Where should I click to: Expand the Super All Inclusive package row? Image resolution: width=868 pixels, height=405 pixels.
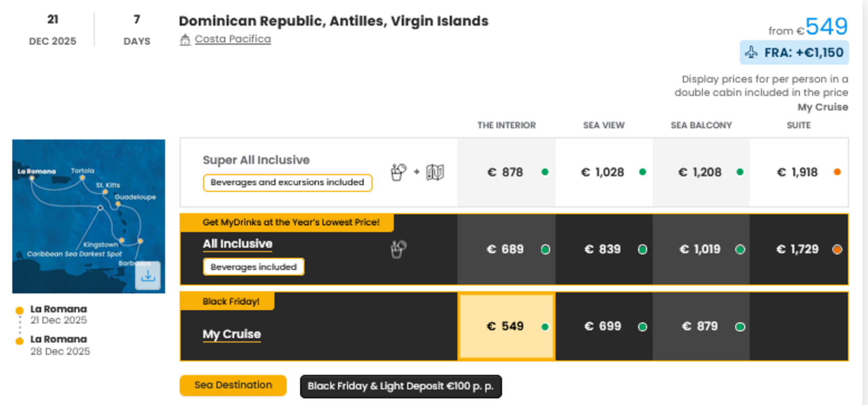point(256,160)
